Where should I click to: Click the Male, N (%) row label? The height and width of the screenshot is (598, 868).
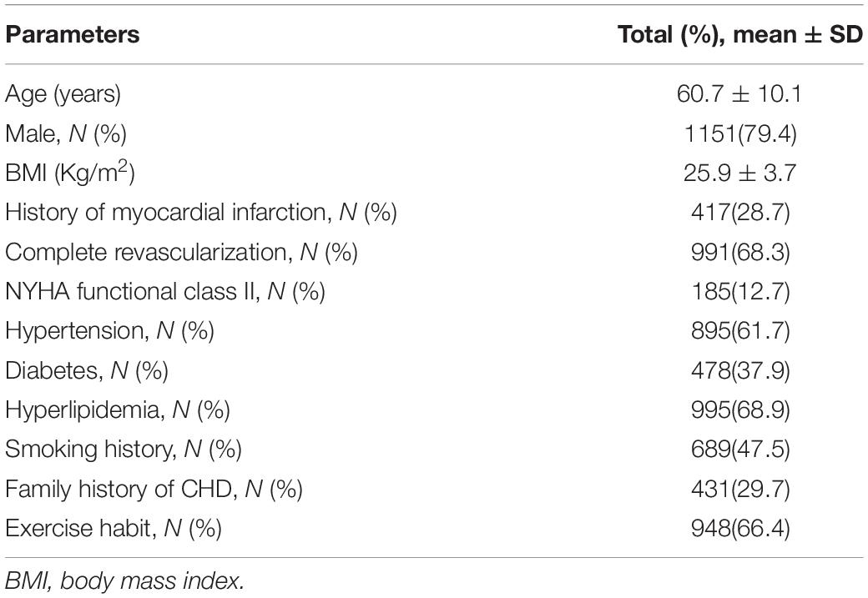click(66, 134)
